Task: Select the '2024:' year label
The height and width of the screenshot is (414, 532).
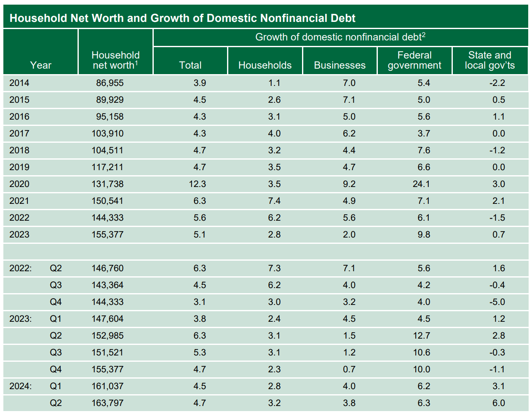Action: click(x=21, y=386)
